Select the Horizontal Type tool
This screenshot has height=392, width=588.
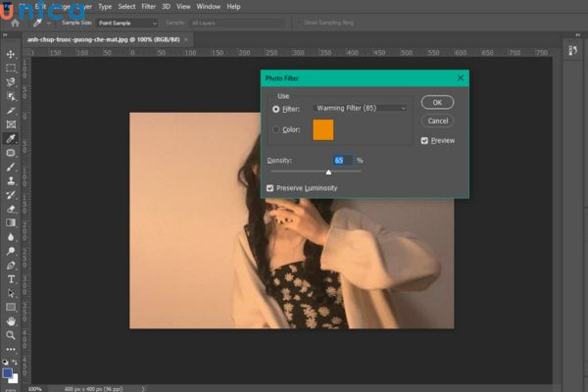11,278
